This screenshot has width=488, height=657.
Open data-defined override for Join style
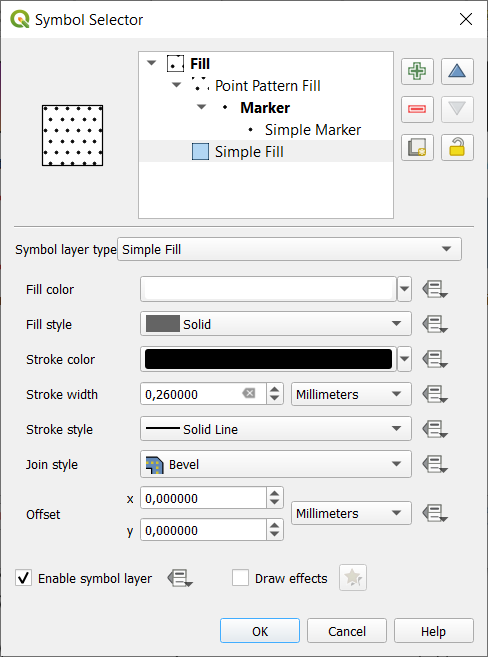435,464
